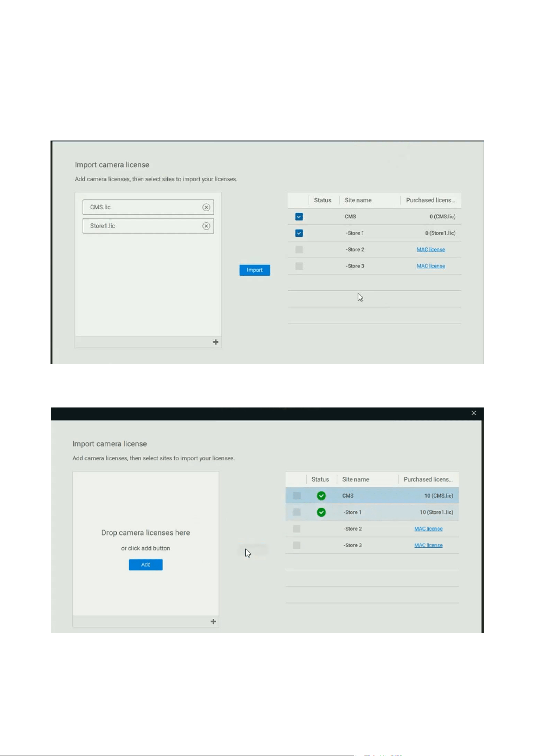Tick -Store 3 checkbox in lower table
Screen dimensions: 535x756
(x=297, y=545)
